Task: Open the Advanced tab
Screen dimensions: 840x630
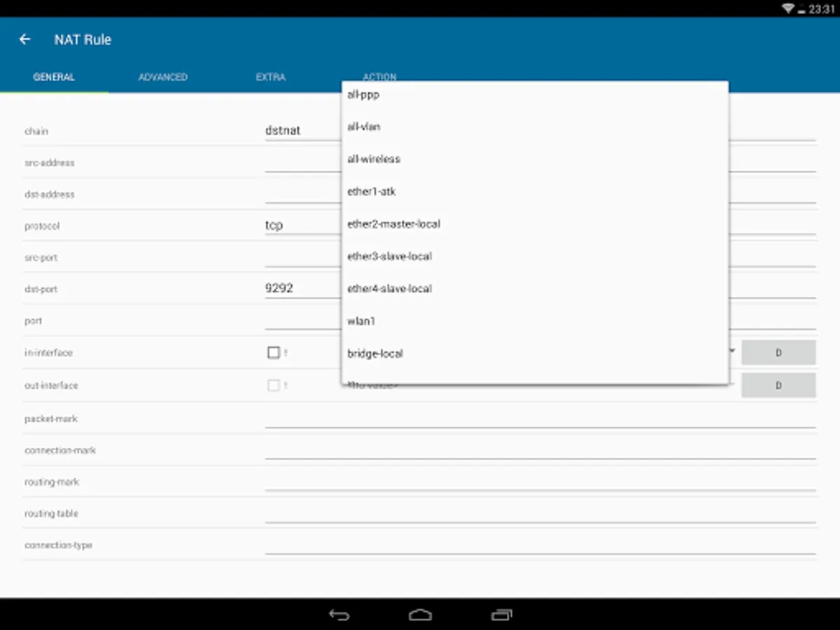Action: pyautogui.click(x=163, y=77)
